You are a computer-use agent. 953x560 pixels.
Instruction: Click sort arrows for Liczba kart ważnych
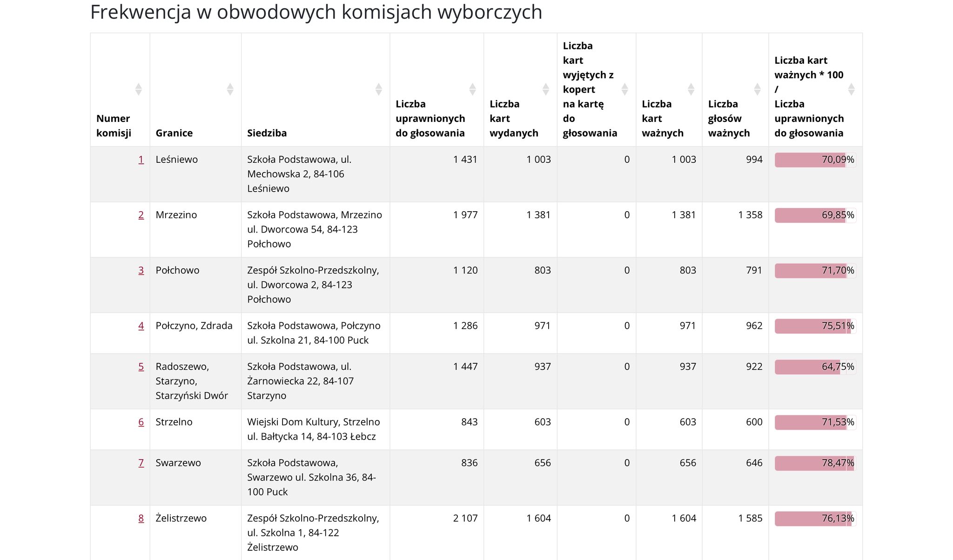[x=691, y=89]
